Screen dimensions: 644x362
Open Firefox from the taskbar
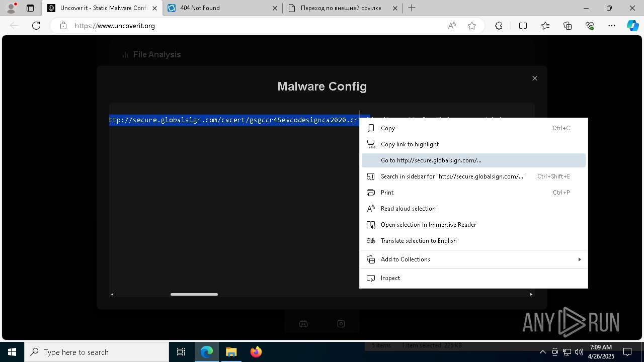[x=256, y=352]
